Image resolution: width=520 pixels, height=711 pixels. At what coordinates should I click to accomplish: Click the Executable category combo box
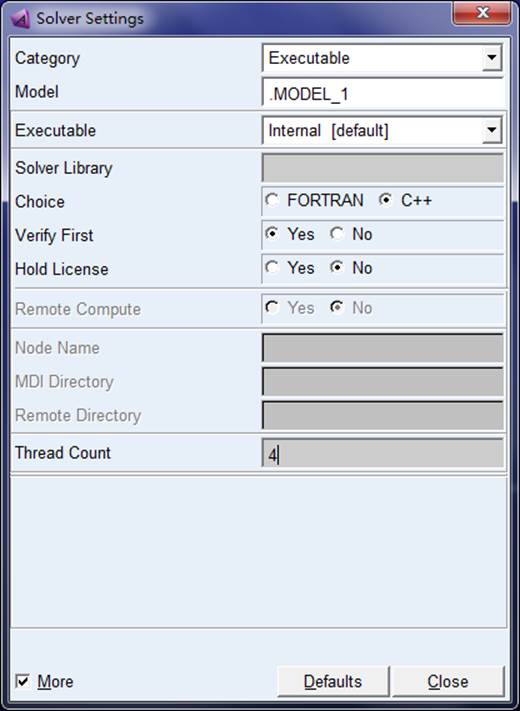382,58
